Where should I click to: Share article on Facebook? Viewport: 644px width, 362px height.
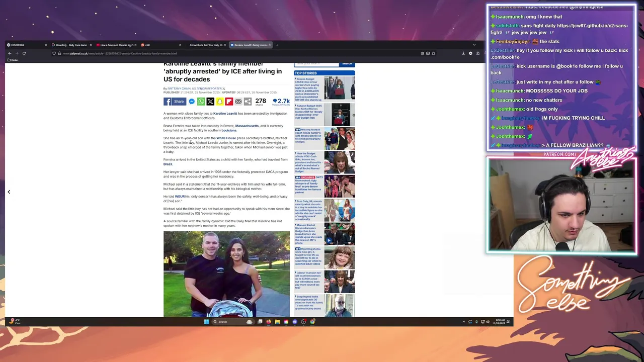pyautogui.click(x=175, y=102)
